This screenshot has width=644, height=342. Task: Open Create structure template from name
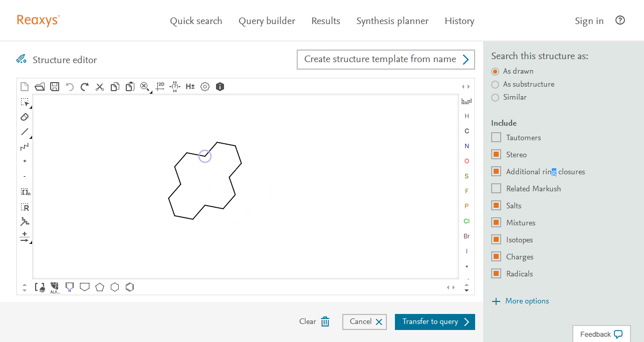385,60
